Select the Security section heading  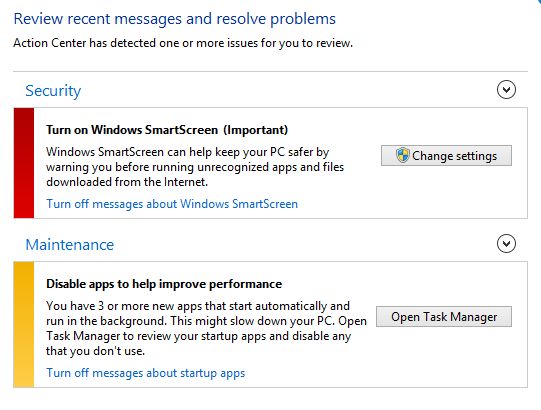[x=53, y=91]
